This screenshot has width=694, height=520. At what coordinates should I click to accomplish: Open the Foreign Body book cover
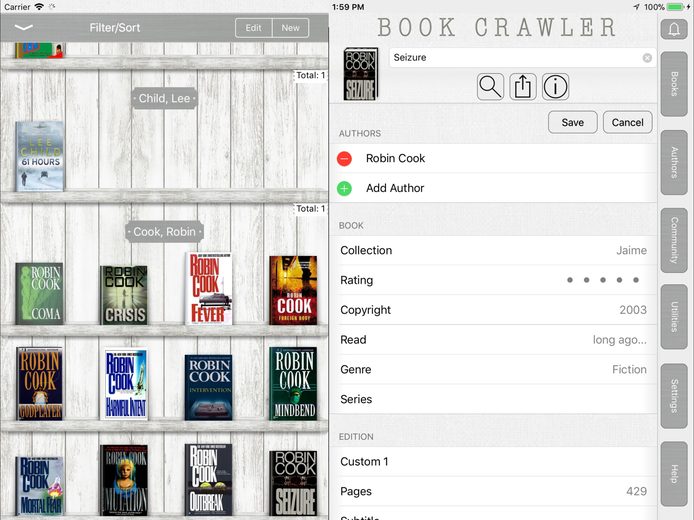point(293,290)
